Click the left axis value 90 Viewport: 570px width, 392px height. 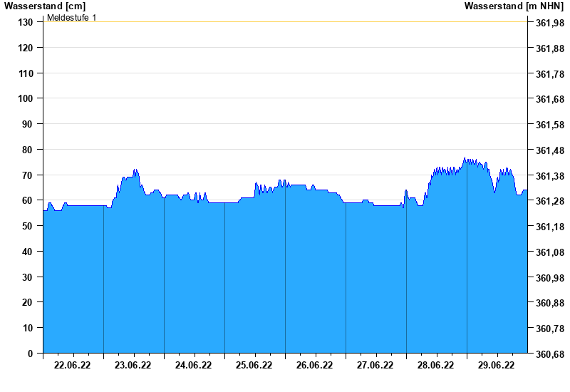tap(27, 124)
